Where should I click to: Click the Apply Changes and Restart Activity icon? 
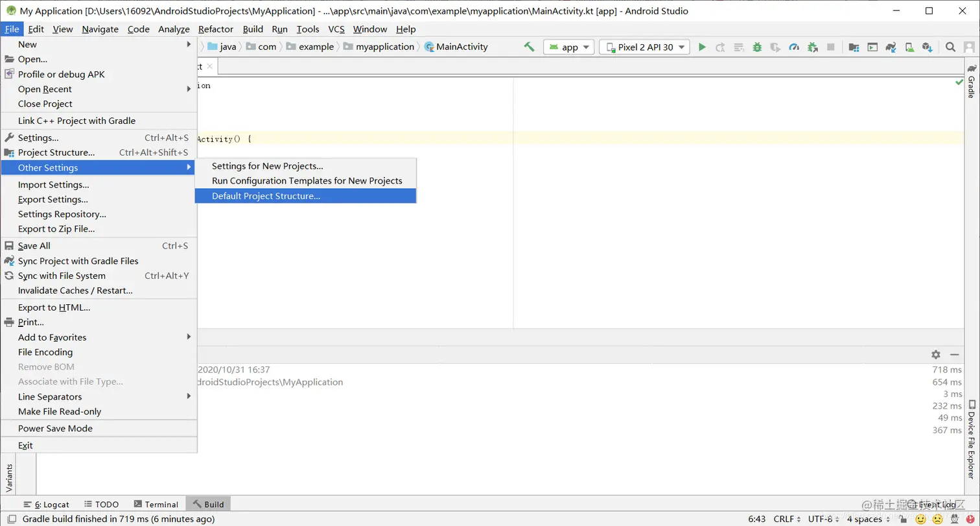click(720, 47)
